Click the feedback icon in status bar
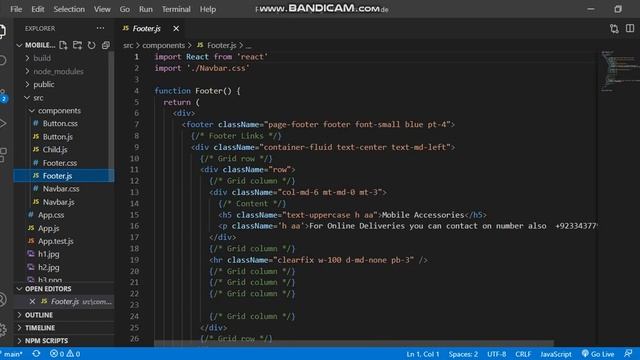The image size is (640, 360). tap(629, 353)
